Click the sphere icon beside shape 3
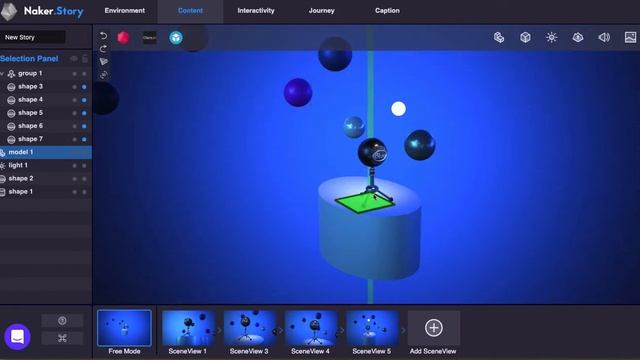 pos(11,87)
